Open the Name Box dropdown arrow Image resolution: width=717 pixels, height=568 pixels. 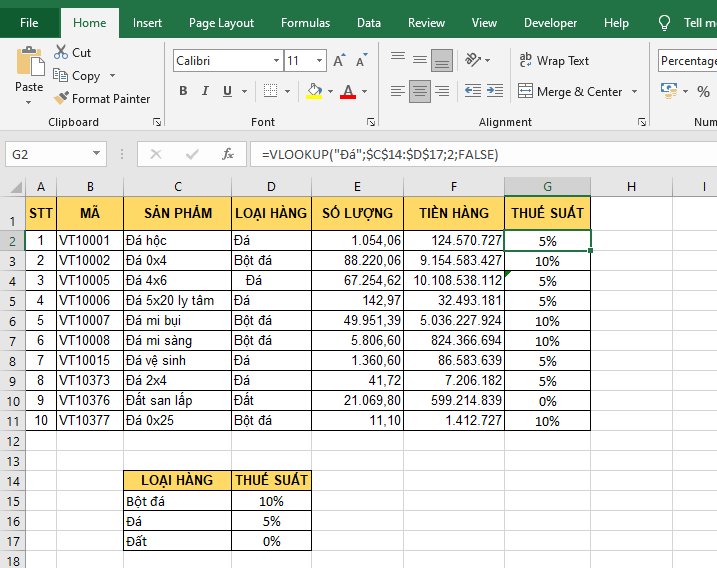point(97,154)
